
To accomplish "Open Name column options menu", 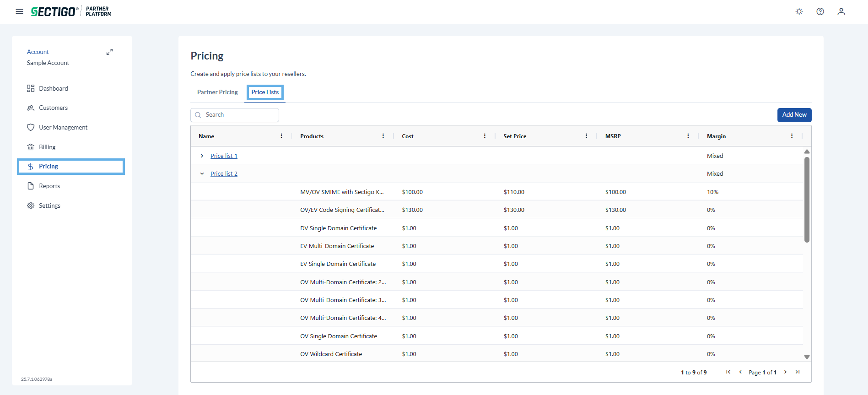I will [281, 136].
